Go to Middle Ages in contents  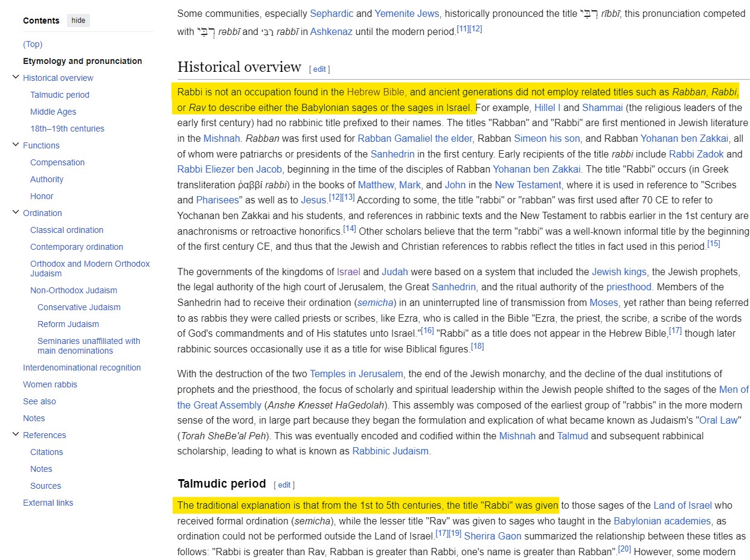click(x=53, y=112)
